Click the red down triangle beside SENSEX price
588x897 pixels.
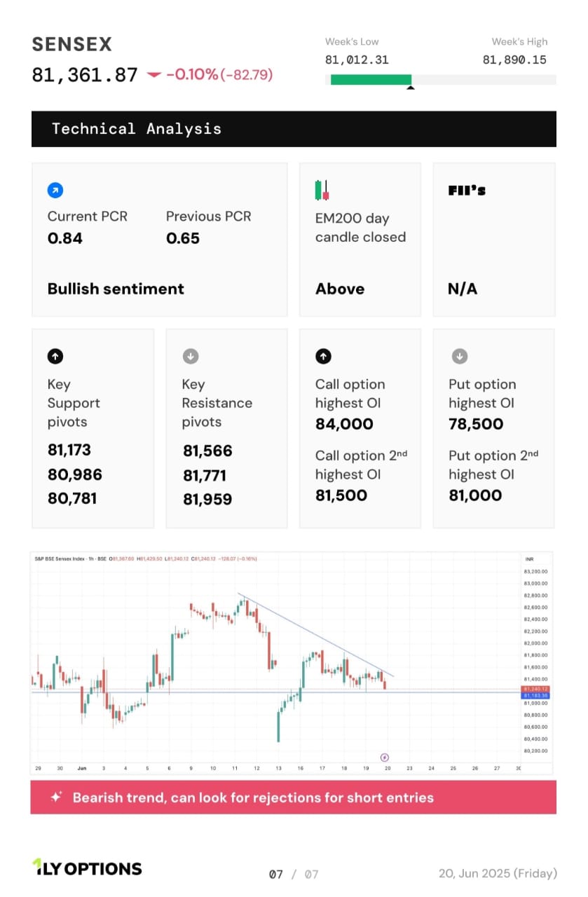click(154, 75)
